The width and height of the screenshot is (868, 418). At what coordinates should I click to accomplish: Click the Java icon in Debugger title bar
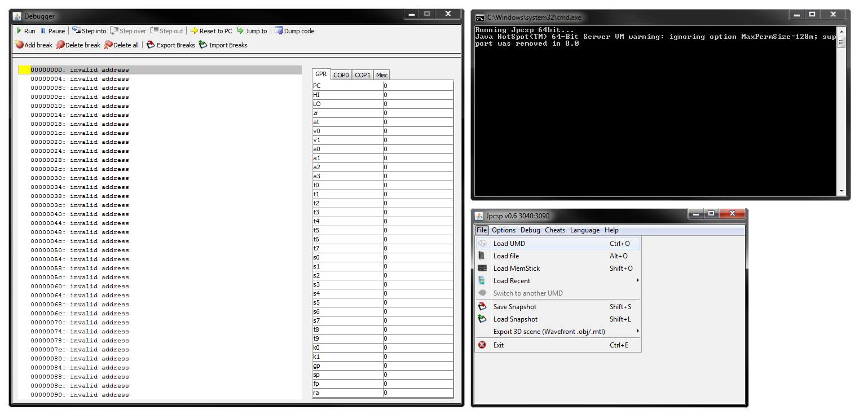tap(17, 16)
